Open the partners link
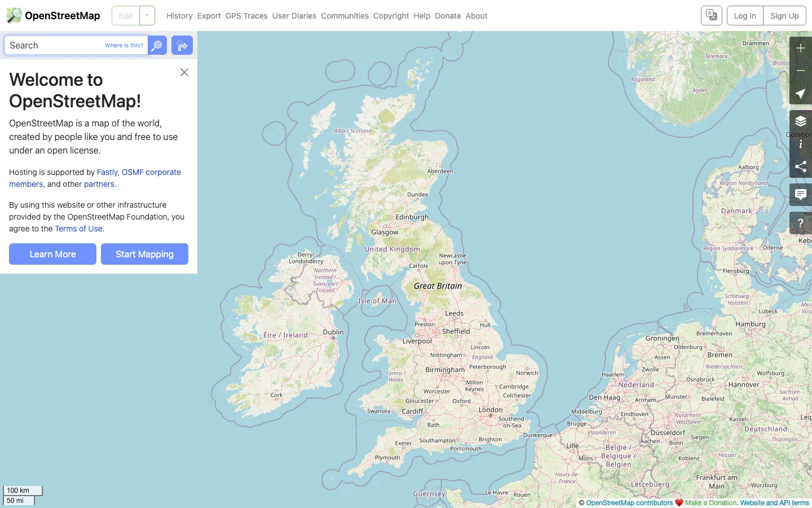812x508 pixels. click(99, 184)
